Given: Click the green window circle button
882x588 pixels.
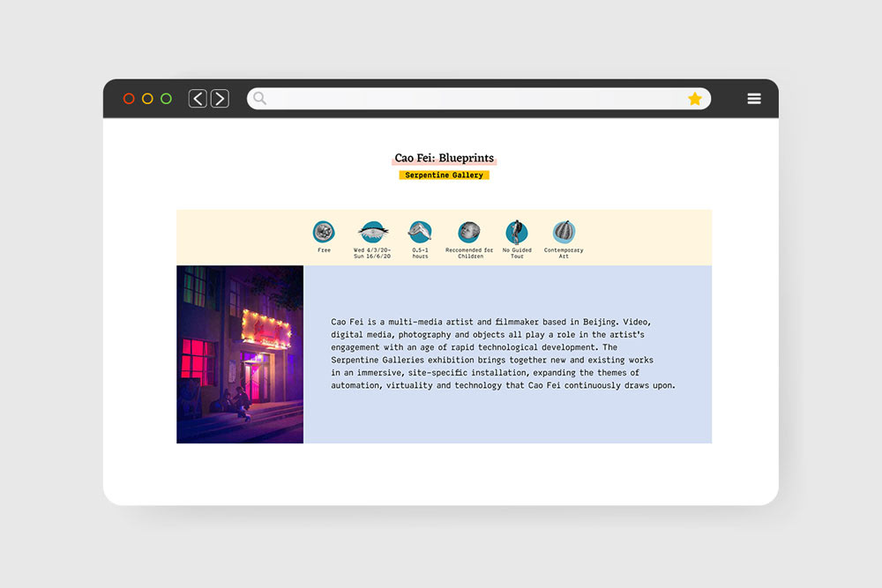Looking at the screenshot, I should pyautogui.click(x=166, y=99).
